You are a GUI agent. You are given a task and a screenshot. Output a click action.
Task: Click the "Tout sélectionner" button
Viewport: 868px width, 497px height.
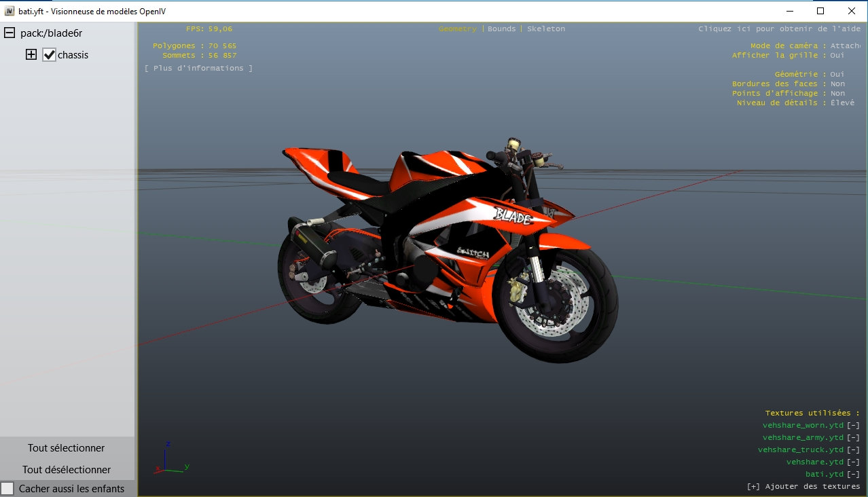pos(67,448)
